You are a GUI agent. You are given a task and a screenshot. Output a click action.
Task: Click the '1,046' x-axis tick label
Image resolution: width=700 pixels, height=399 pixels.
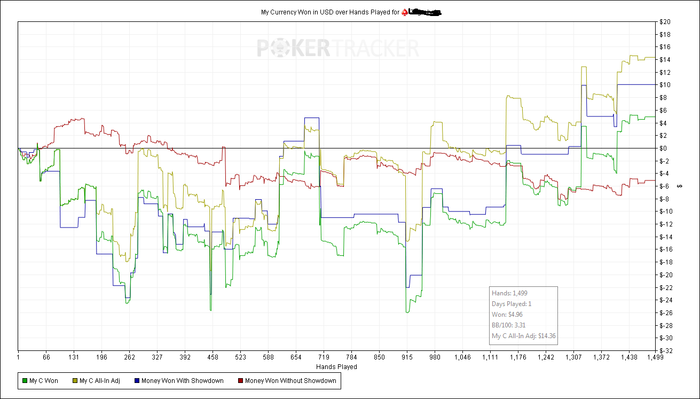(x=462, y=357)
